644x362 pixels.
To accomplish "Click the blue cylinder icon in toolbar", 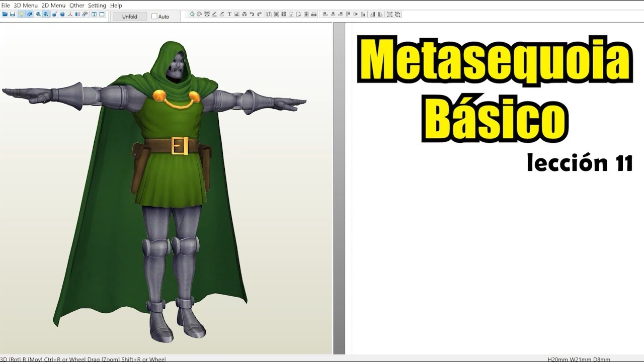I will point(62,14).
